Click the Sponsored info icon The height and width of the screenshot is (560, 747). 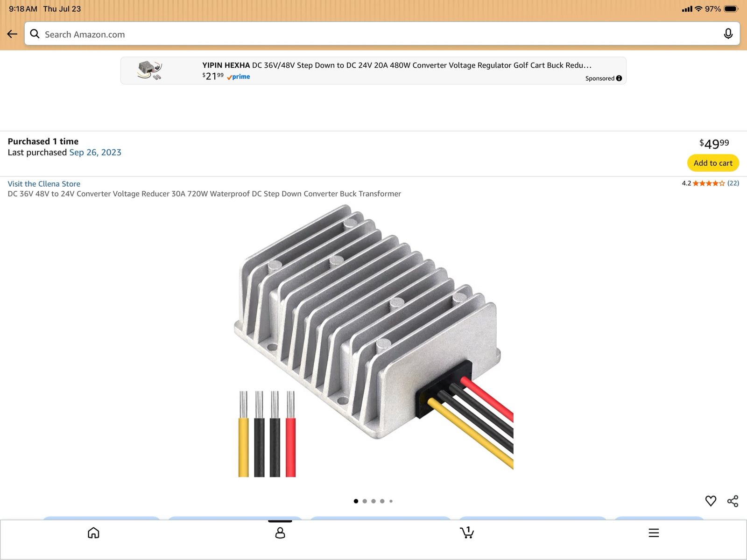pos(619,78)
